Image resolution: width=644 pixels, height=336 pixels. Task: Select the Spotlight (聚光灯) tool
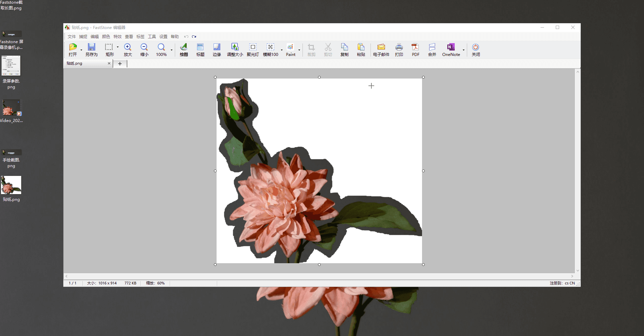point(253,50)
